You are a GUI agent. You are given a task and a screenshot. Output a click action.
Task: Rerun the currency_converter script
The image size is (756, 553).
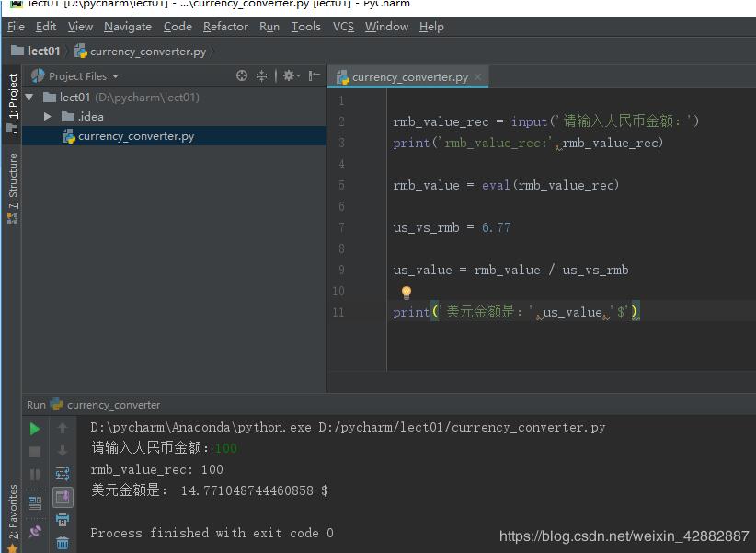(35, 428)
